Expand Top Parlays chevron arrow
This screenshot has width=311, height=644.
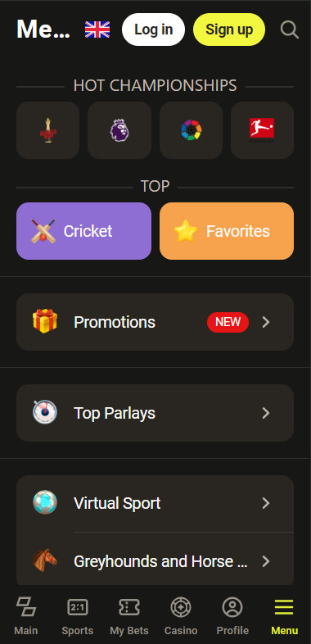pos(266,413)
